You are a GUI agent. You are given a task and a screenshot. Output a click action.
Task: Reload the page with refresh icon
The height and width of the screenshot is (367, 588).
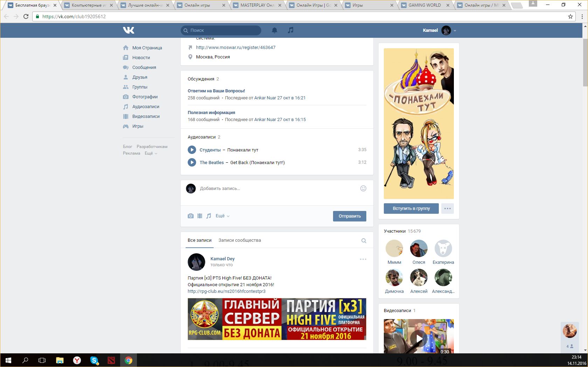[26, 16]
